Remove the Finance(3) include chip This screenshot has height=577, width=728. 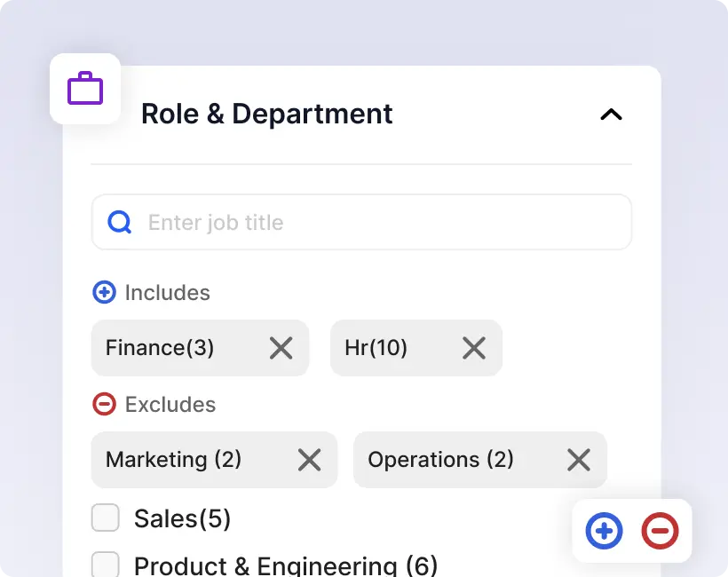point(281,348)
